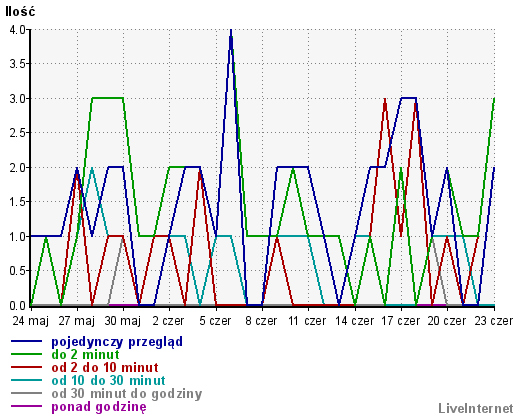Click the '27 maj' date label
The image size is (520, 418).
(x=77, y=321)
